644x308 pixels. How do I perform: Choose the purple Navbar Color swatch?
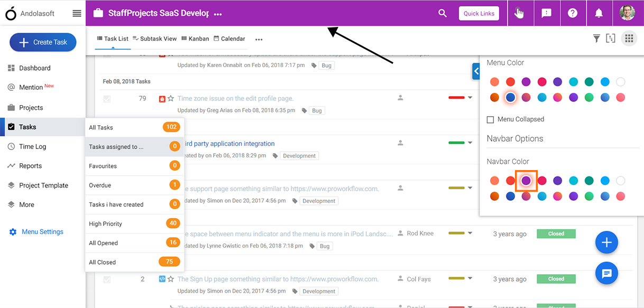tap(526, 181)
